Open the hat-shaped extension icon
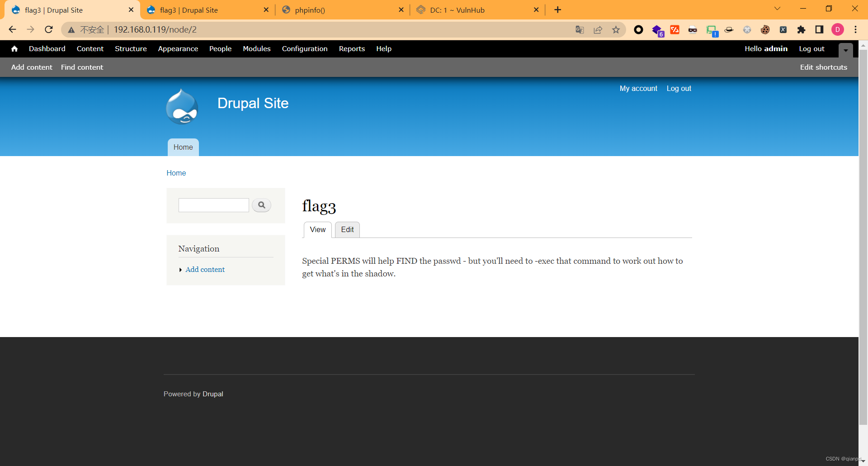The image size is (868, 466). click(729, 30)
